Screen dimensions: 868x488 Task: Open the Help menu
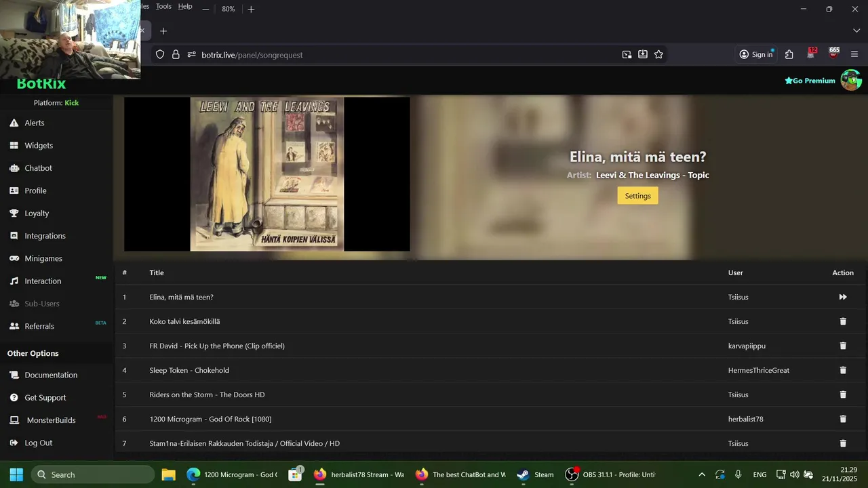[x=185, y=6]
